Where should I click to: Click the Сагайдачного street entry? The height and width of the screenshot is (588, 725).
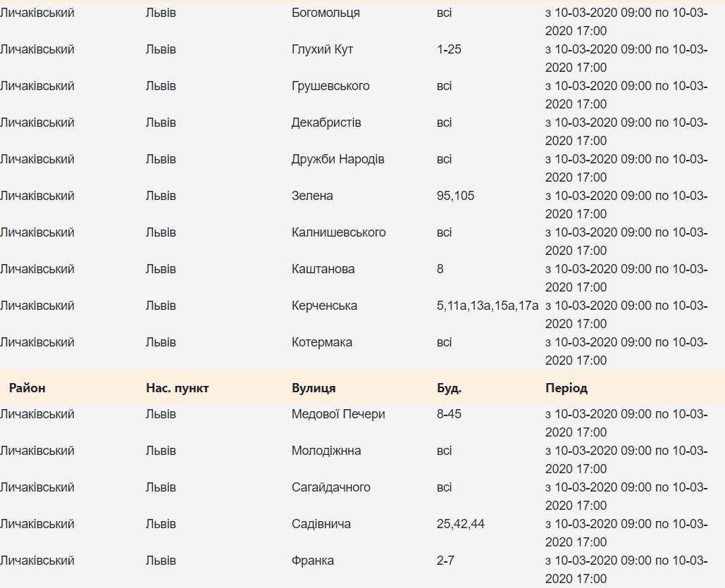click(x=331, y=487)
